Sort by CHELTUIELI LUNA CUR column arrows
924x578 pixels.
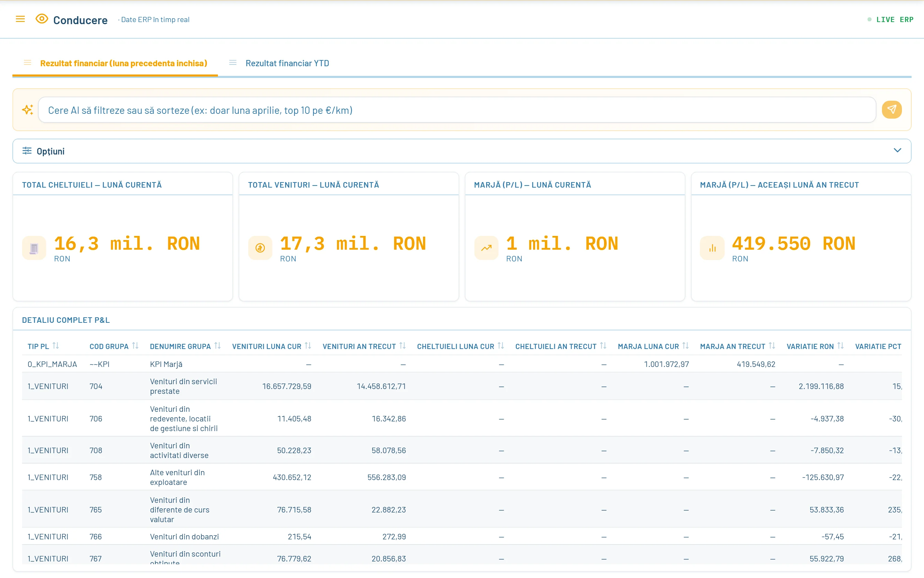501,346
